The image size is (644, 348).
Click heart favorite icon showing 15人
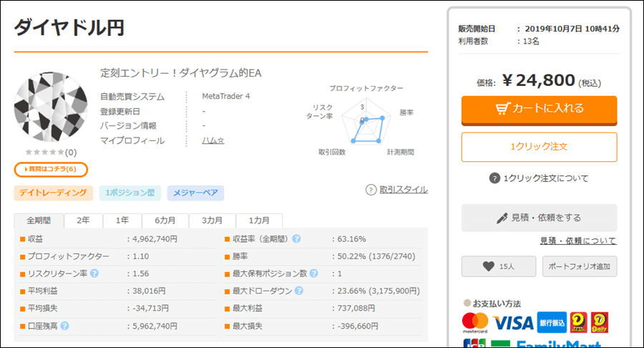click(x=488, y=266)
